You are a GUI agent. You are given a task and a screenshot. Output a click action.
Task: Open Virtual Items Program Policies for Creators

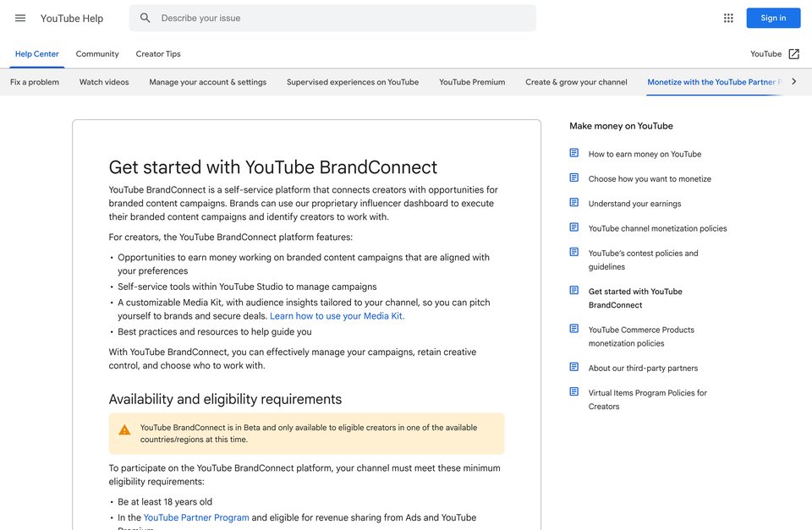647,400
